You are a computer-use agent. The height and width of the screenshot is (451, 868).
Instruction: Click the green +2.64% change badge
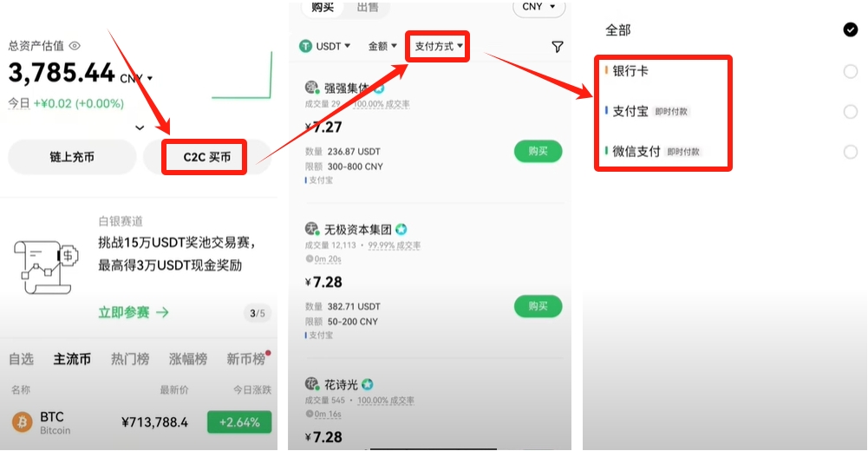239,422
